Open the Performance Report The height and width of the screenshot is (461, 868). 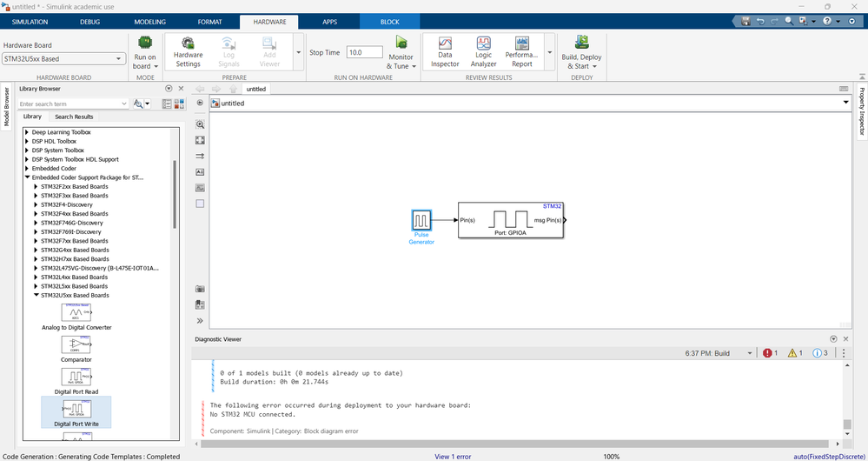point(521,52)
